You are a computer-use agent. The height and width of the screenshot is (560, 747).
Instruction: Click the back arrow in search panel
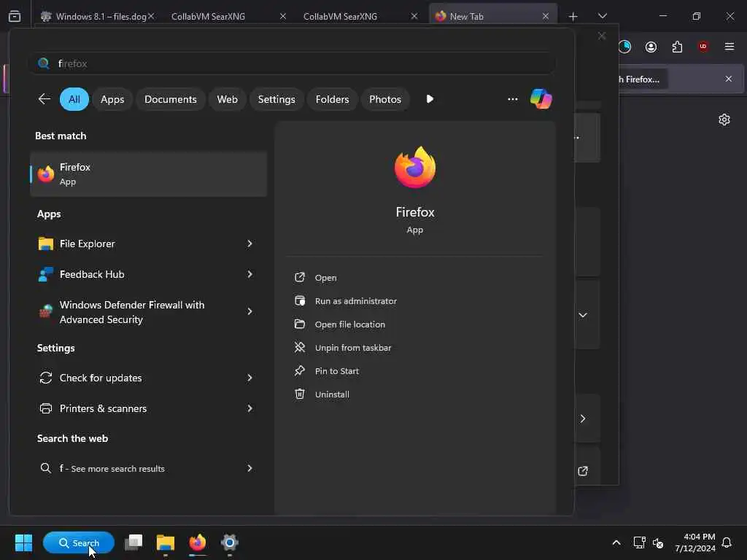click(x=44, y=99)
